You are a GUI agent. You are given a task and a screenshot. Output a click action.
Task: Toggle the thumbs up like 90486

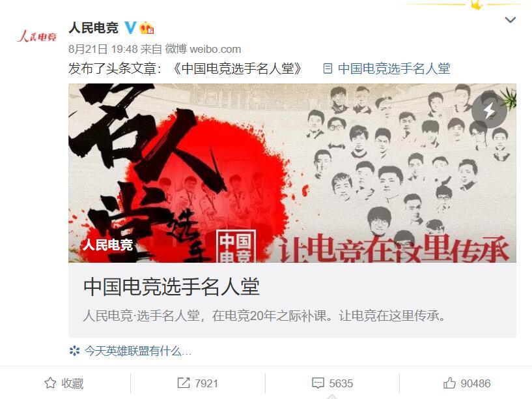pyautogui.click(x=467, y=383)
